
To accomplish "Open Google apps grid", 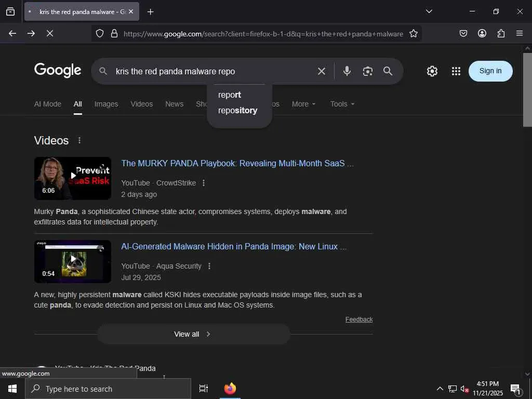I will [456, 71].
